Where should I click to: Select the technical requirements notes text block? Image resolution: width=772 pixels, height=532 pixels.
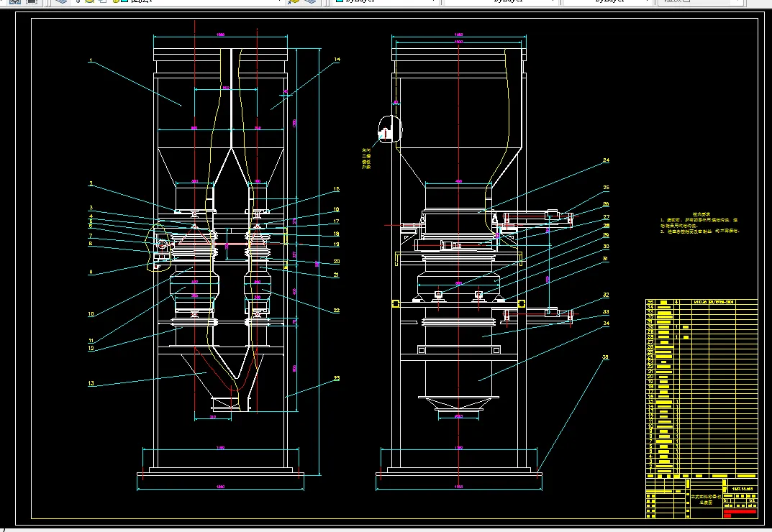pyautogui.click(x=699, y=222)
